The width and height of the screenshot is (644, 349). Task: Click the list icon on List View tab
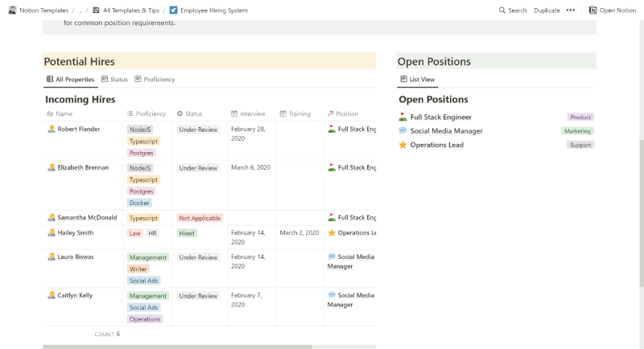pos(404,79)
